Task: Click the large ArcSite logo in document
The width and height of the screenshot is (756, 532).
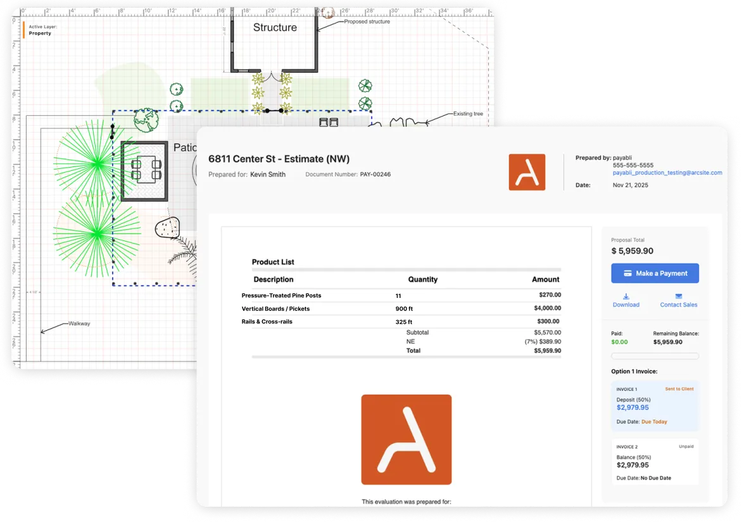Action: [406, 440]
